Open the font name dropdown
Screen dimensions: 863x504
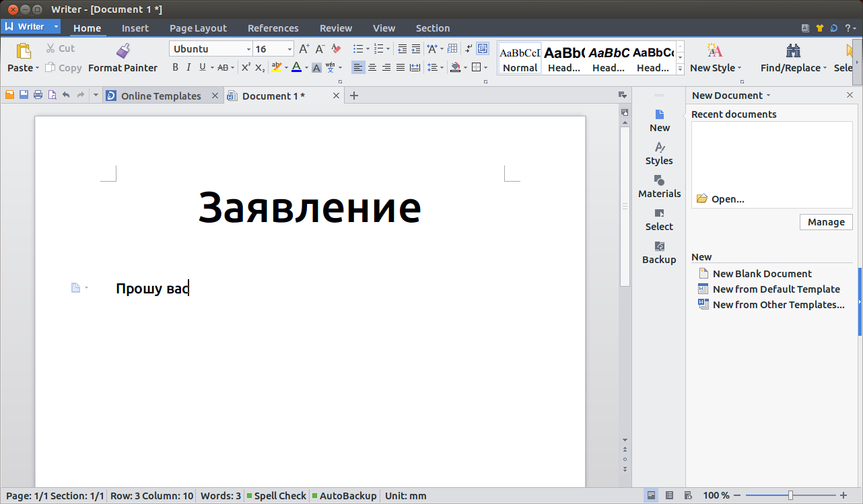249,48
